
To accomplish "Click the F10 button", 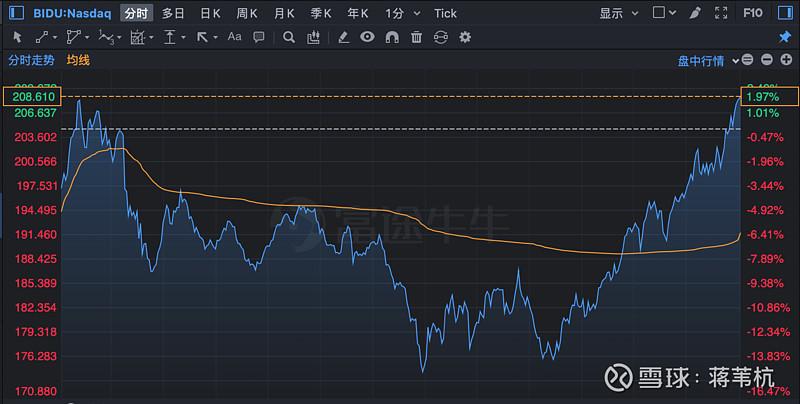I will coord(779,13).
